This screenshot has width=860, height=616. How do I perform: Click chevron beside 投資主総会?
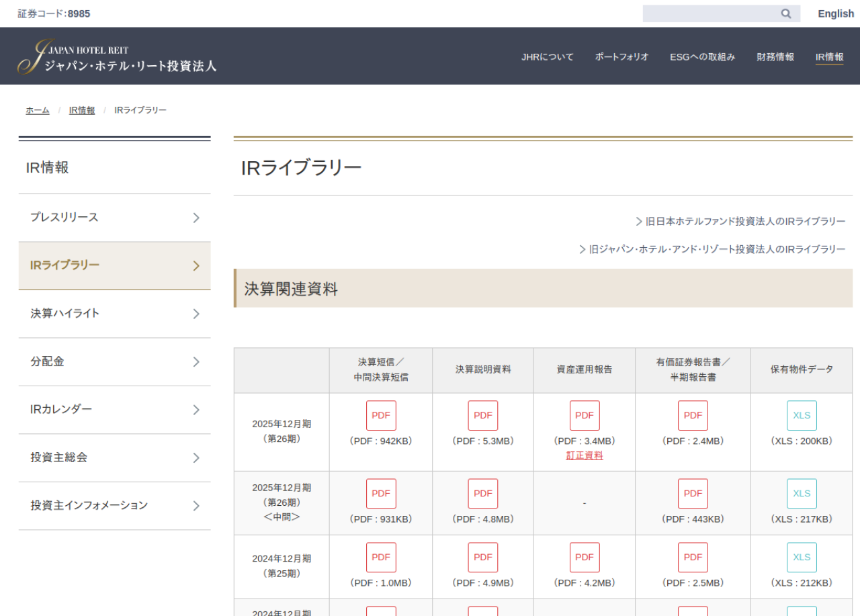196,457
